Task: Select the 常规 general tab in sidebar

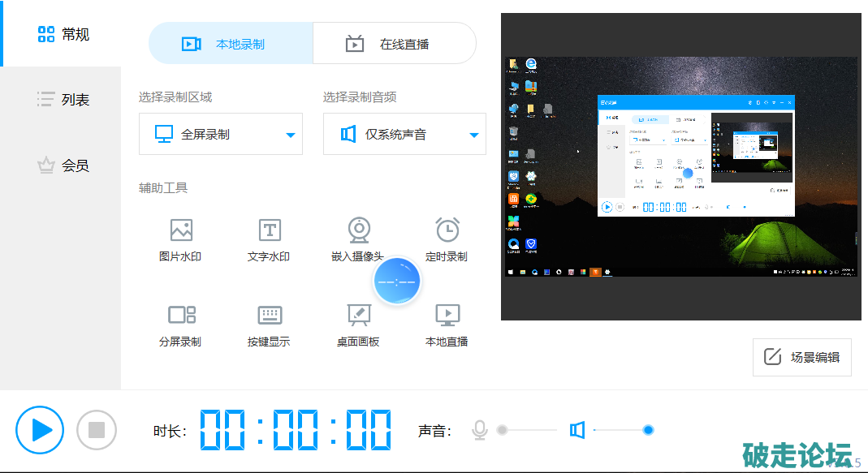Action: [x=62, y=34]
